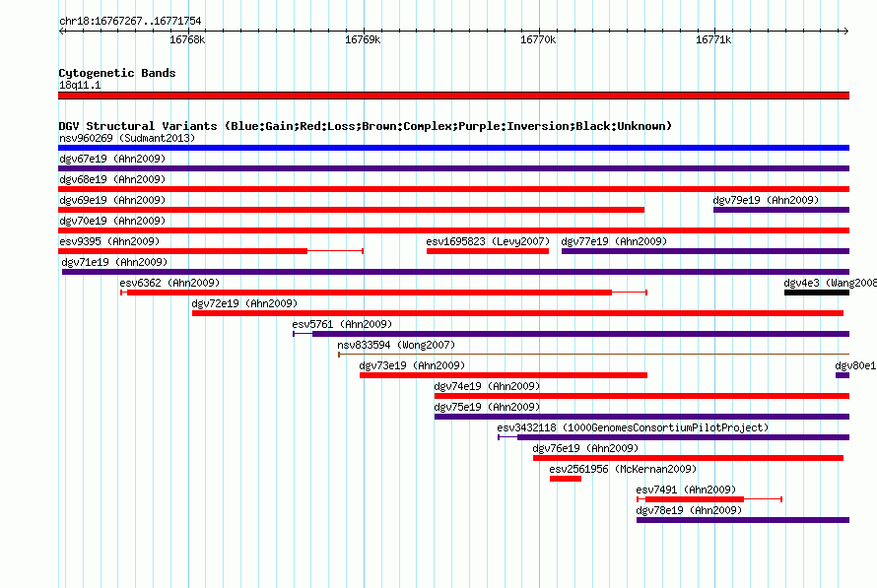877x588 pixels.
Task: Open the purple dgv75e19 inversion bar
Action: click(641, 417)
